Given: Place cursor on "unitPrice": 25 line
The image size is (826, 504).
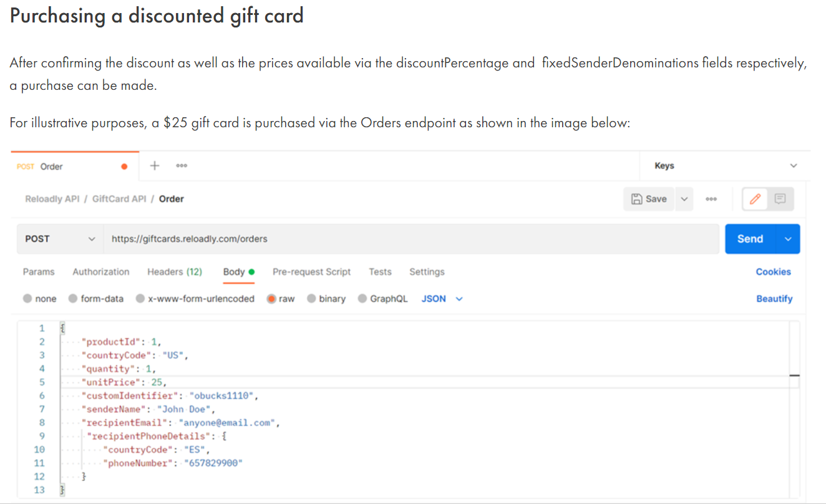Looking at the screenshot, I should click(125, 382).
